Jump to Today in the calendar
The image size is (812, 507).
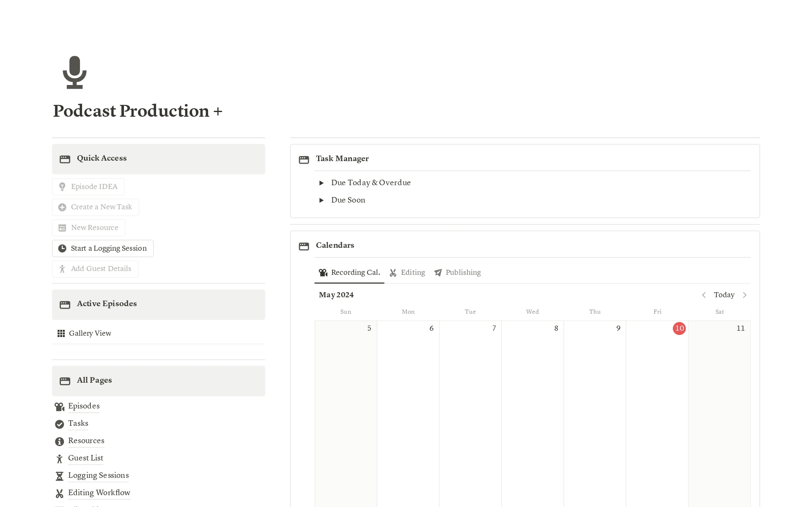click(724, 295)
